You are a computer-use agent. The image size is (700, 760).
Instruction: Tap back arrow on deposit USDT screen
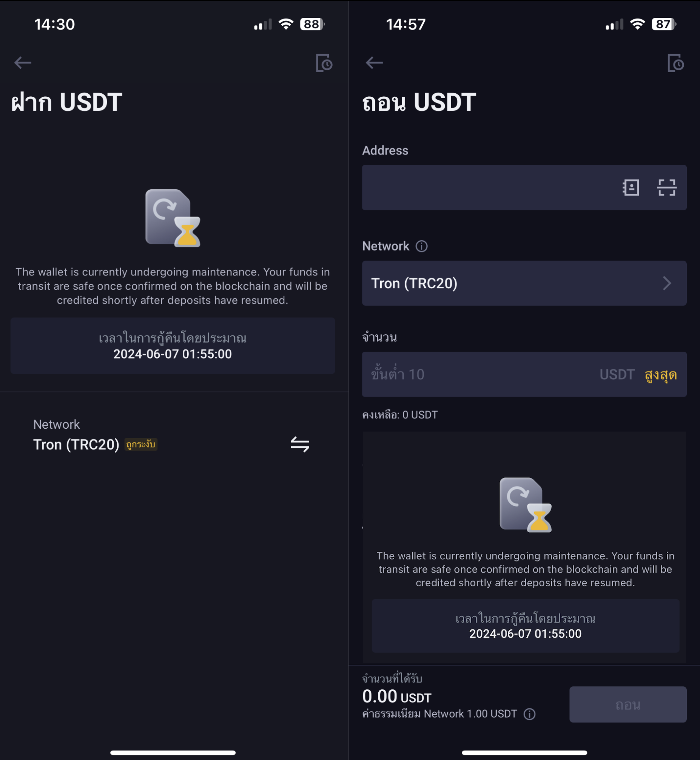pyautogui.click(x=23, y=63)
